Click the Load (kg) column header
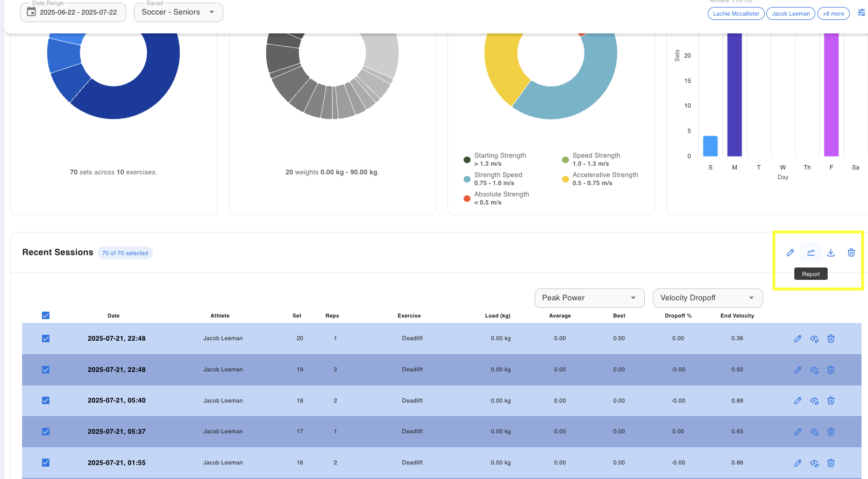This screenshot has width=868, height=479. [497, 316]
